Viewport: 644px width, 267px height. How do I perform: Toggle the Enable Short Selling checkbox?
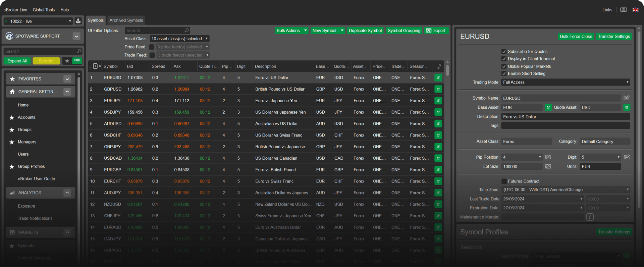[x=503, y=74]
